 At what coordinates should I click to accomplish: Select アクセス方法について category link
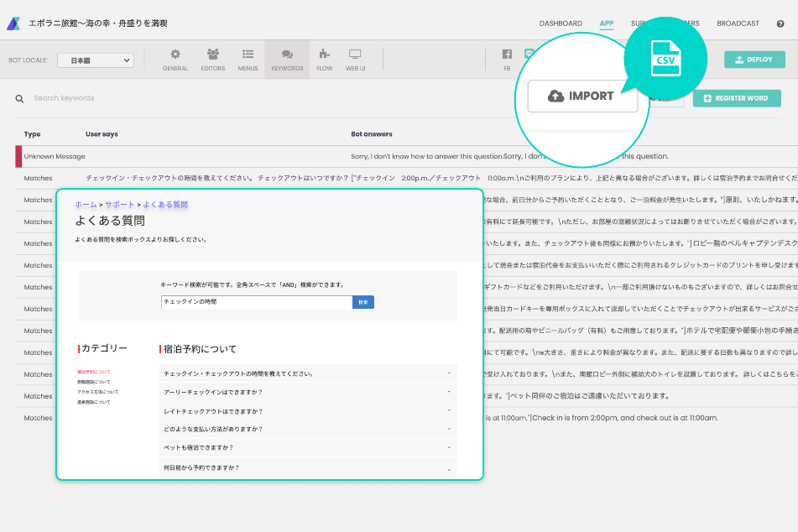pyautogui.click(x=97, y=392)
